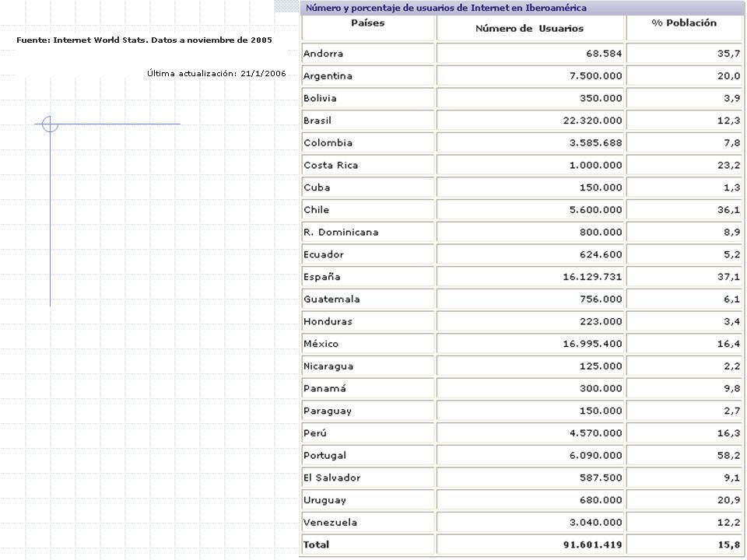
Task: Click the table title about Internet en Iberoamérica
Action: tap(446, 8)
